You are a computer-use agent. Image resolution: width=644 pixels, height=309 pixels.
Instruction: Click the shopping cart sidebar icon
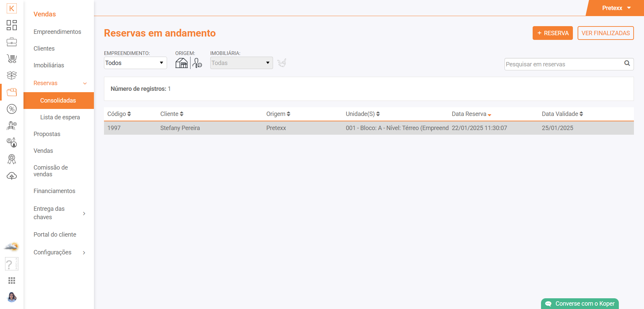pyautogui.click(x=12, y=59)
